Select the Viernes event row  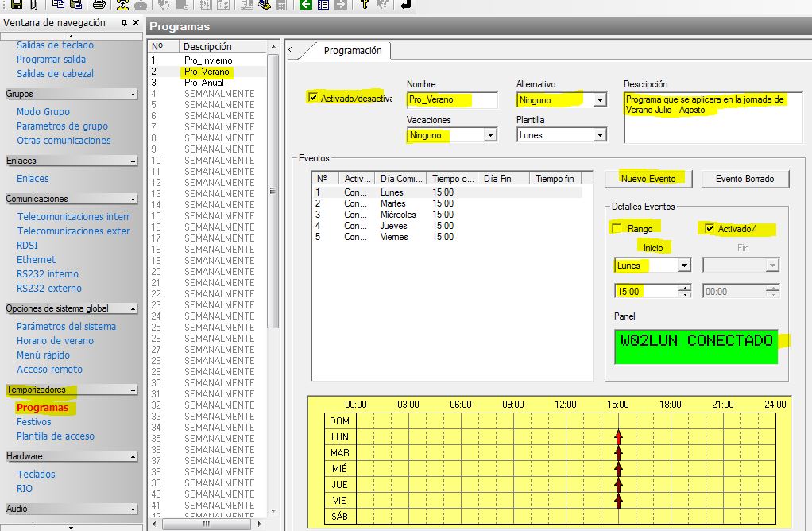pyautogui.click(x=447, y=237)
